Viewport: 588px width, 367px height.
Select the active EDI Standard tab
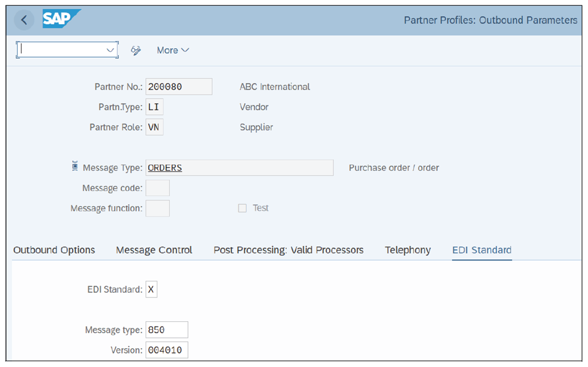coord(481,250)
